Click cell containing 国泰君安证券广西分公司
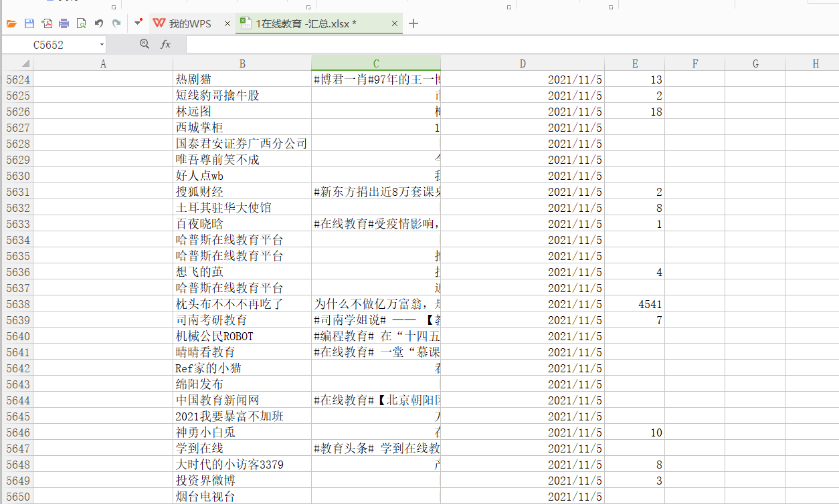This screenshot has height=504, width=839. (242, 144)
